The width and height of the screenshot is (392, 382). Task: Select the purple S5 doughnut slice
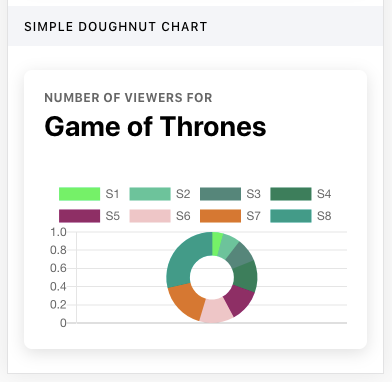point(240,300)
